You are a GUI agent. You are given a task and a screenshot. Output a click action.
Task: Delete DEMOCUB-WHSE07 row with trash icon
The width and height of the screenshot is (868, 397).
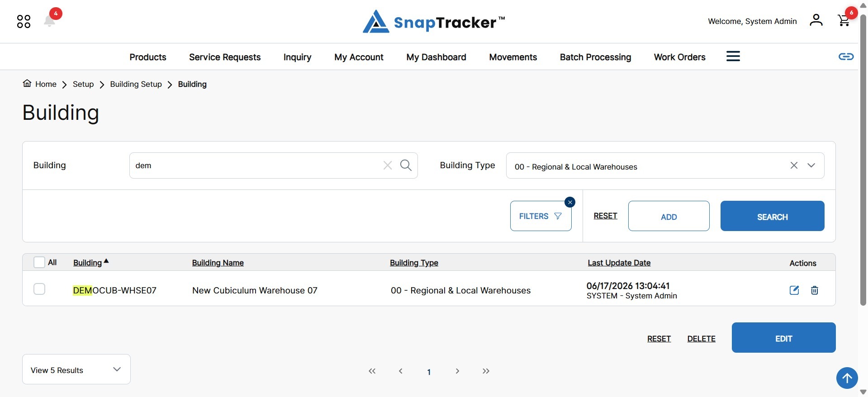pyautogui.click(x=815, y=290)
